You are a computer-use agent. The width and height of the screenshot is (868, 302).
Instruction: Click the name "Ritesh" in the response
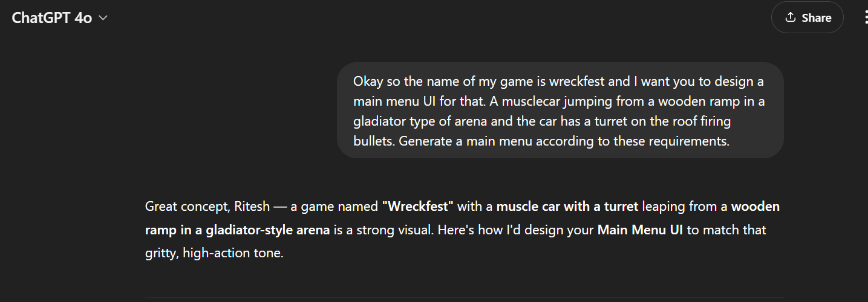(x=249, y=207)
